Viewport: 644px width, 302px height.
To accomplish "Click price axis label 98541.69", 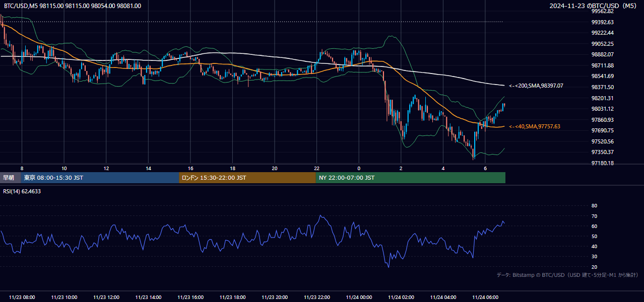I will tap(603, 76).
